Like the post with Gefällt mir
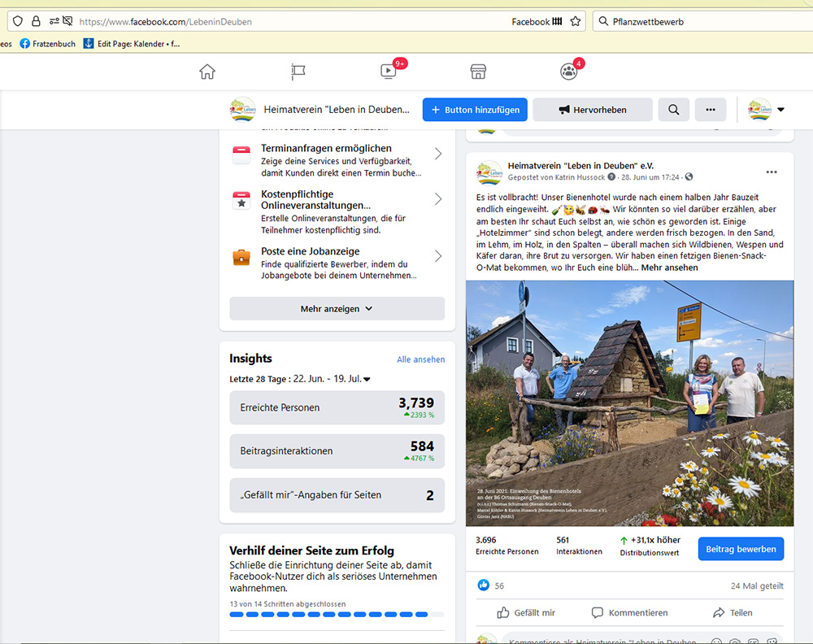This screenshot has height=644, width=813. tap(526, 612)
